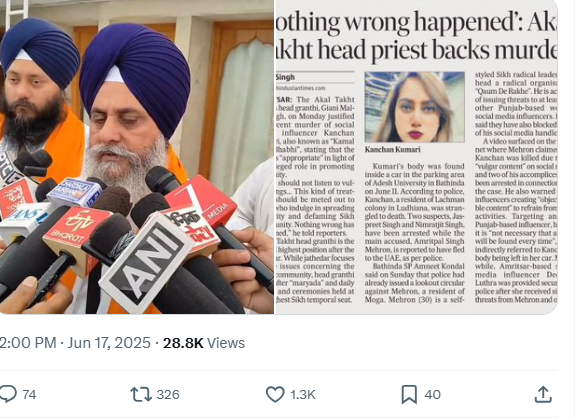Click the retweet arrows icon
The height and width of the screenshot is (418, 577).
coord(141,394)
